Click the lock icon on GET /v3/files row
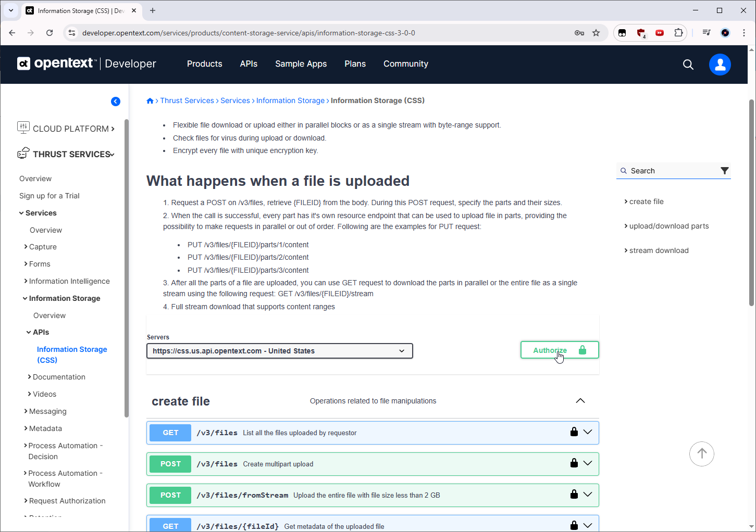 tap(574, 432)
